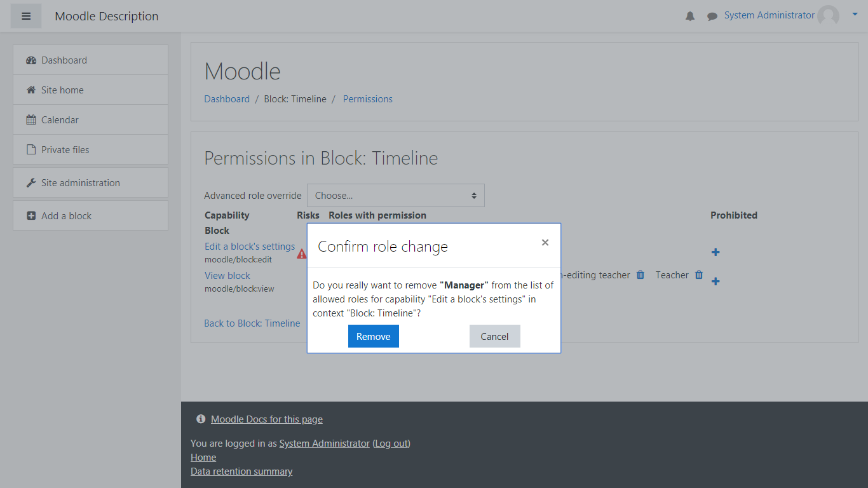The width and height of the screenshot is (868, 488).
Task: Click the hamburger menu toggle icon
Action: 26,17
